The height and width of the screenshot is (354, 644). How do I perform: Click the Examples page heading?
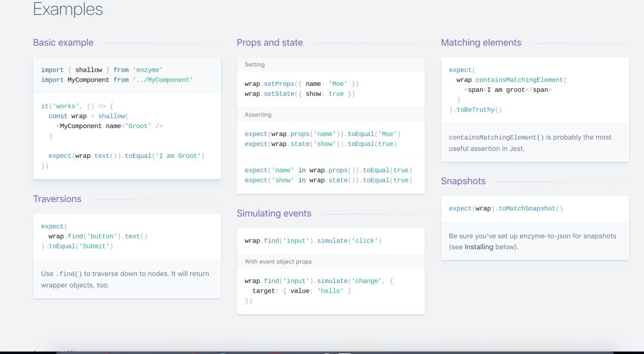68,9
